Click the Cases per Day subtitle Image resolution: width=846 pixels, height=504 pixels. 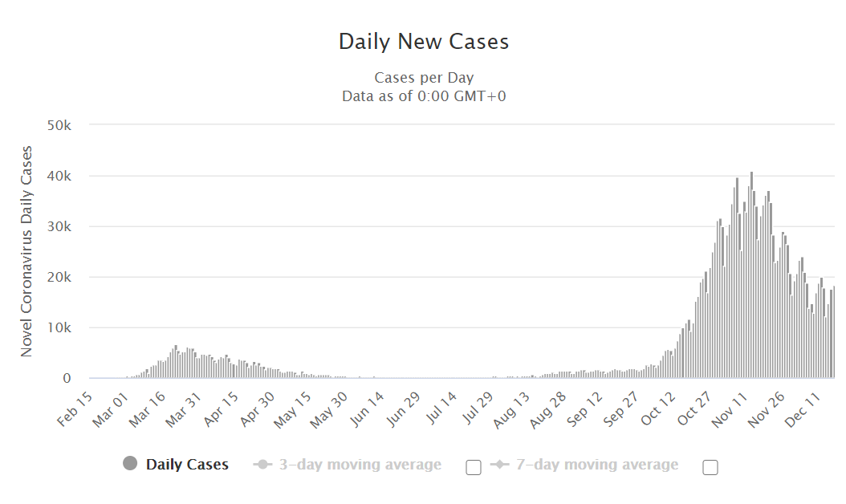click(x=424, y=78)
